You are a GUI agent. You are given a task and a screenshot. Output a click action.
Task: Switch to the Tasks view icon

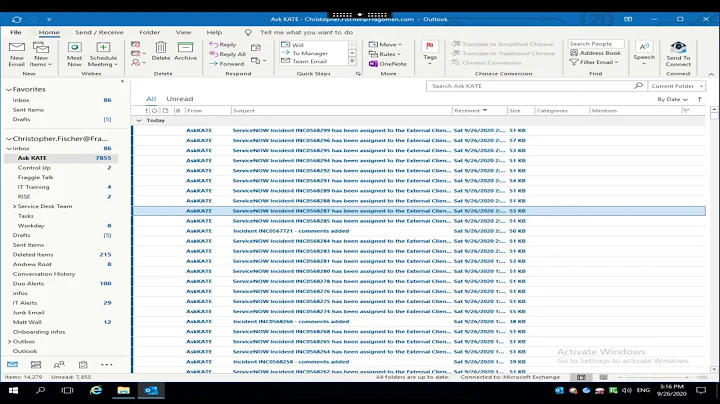83,365
